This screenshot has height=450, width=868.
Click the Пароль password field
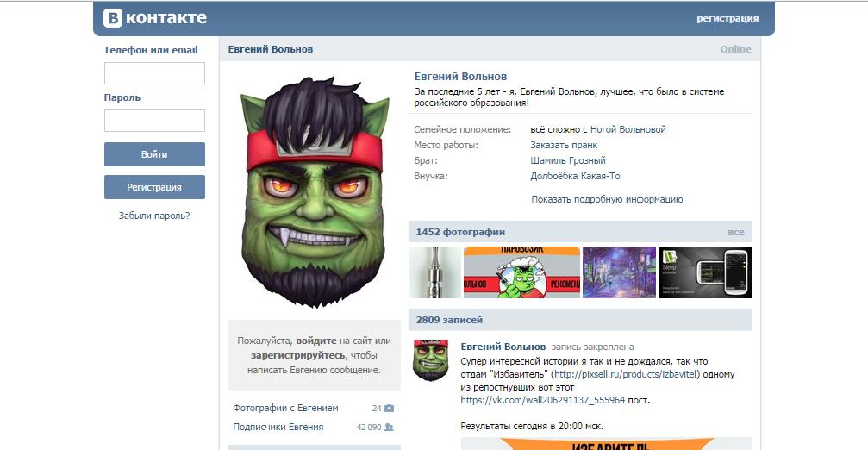154,121
